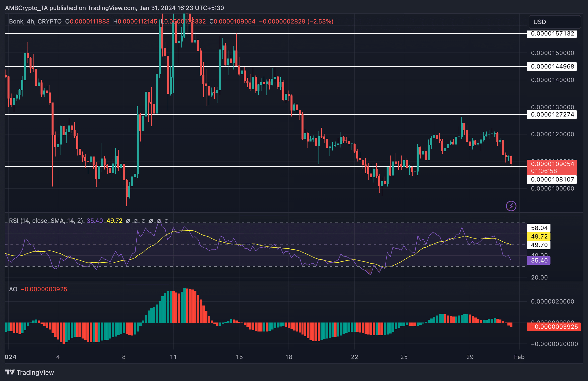The width and height of the screenshot is (588, 381).
Task: Click the purple 35.40 RSI axis label
Action: coord(539,260)
